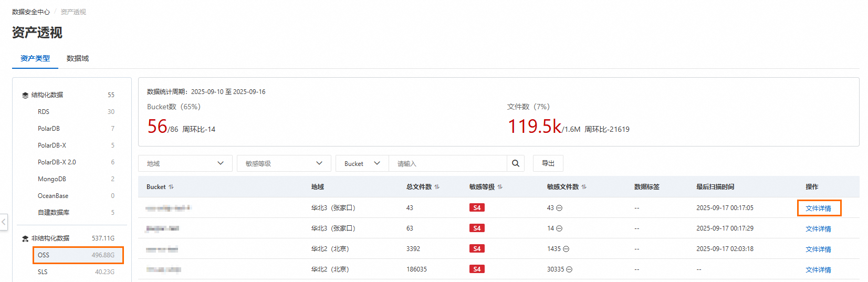Collapse the left sidebar panel arrow
This screenshot has width=868, height=282.
(x=4, y=222)
